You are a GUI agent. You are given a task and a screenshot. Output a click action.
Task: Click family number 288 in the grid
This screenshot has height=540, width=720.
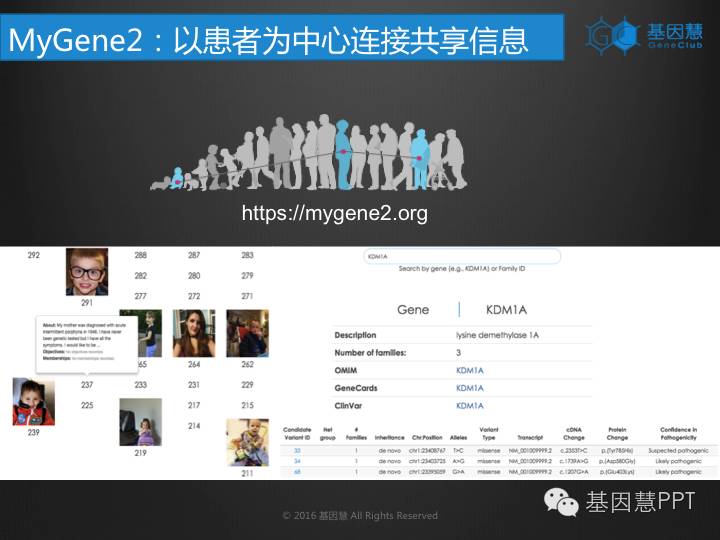(x=141, y=256)
